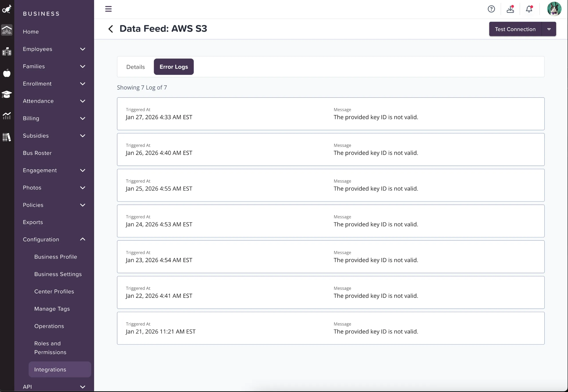Click the downloads tray icon
The height and width of the screenshot is (392, 568).
pyautogui.click(x=510, y=9)
